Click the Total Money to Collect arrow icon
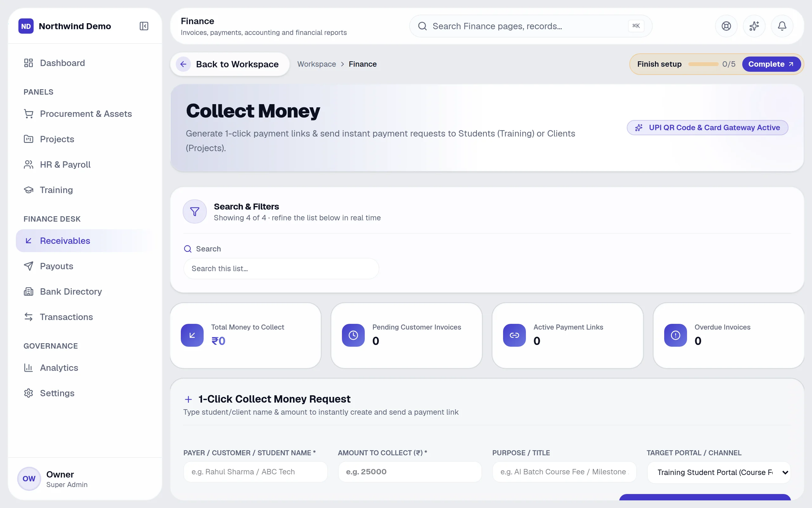This screenshot has width=812, height=508. pyautogui.click(x=192, y=335)
